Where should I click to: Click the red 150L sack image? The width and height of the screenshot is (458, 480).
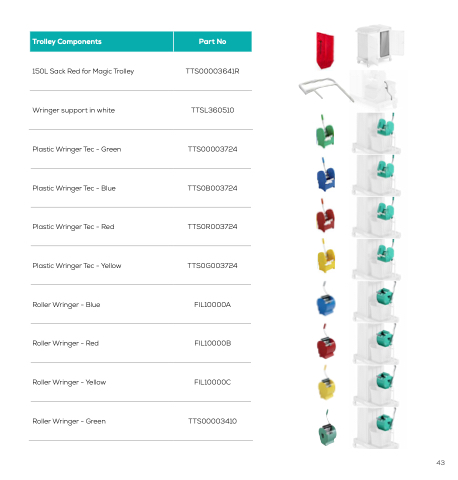coord(325,50)
